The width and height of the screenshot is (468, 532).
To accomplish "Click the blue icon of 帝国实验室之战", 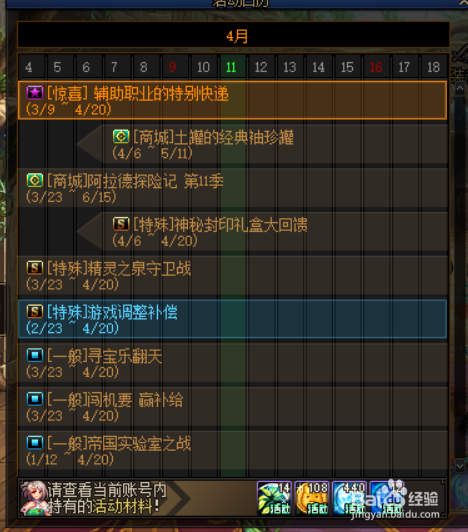I will tap(35, 443).
